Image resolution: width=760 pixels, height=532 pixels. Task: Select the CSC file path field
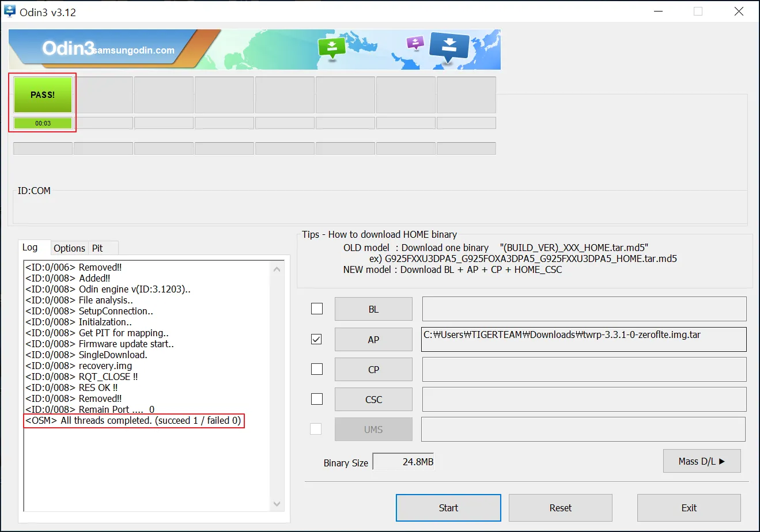coord(584,400)
